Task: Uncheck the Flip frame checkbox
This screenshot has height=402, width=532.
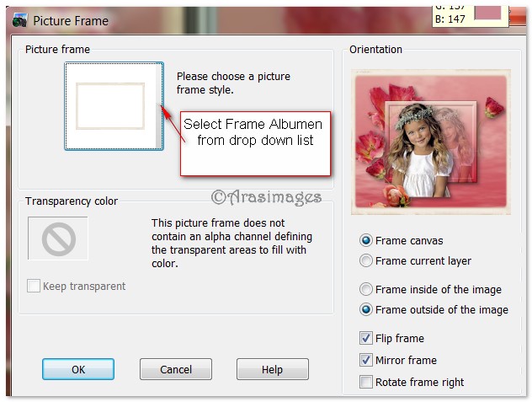Action: point(366,338)
